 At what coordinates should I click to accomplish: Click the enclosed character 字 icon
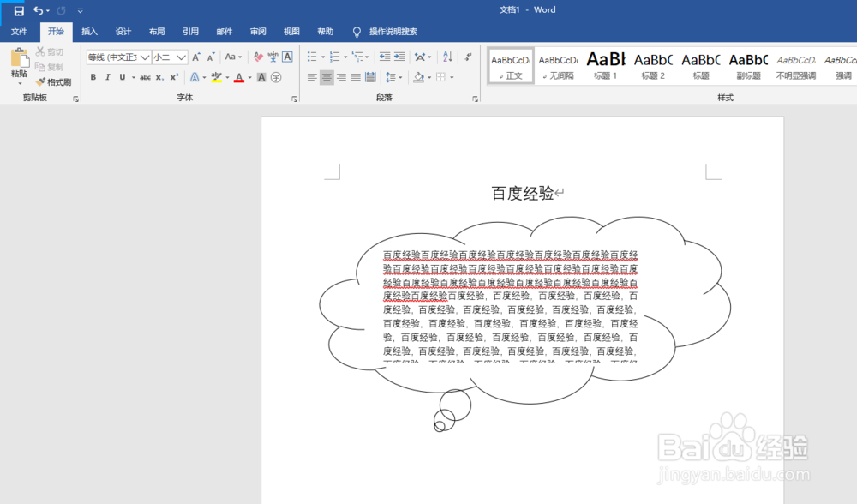click(x=276, y=78)
